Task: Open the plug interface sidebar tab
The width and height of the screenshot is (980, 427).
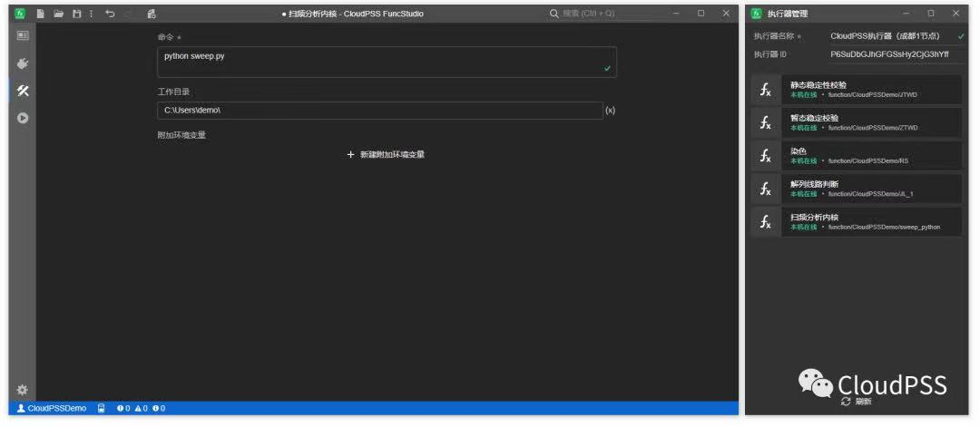Action: (x=23, y=63)
